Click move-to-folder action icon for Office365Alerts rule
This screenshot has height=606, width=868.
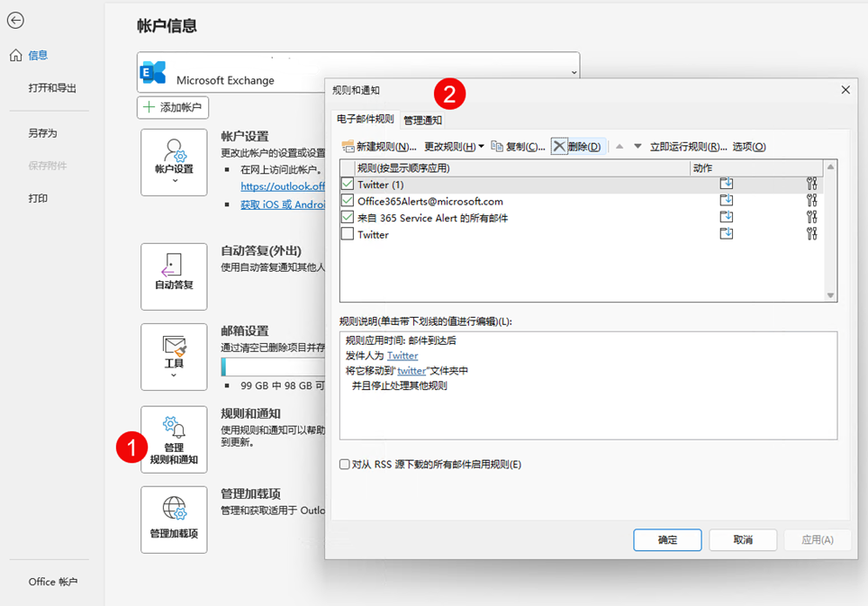click(x=727, y=200)
